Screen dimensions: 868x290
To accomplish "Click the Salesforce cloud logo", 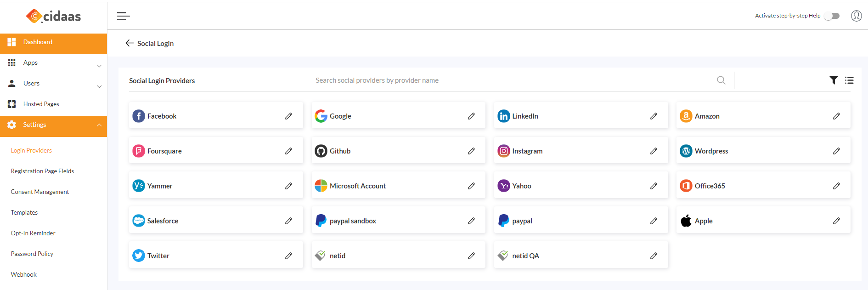I will click(x=139, y=221).
